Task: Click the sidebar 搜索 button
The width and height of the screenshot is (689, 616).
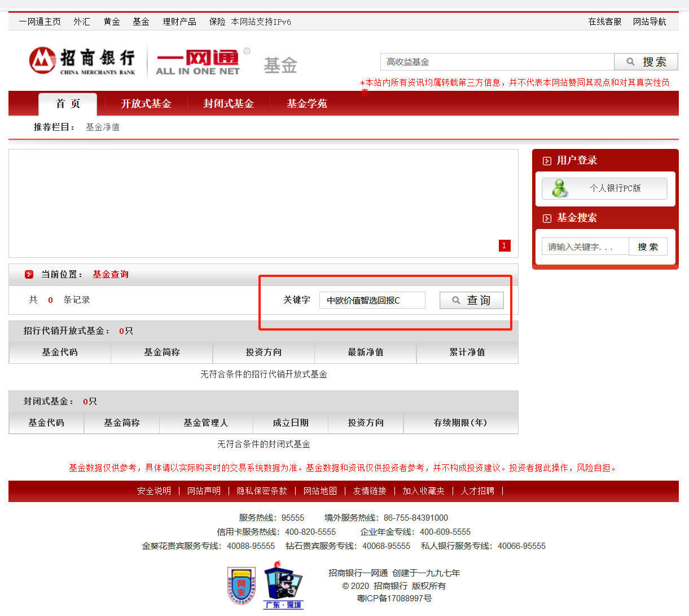Action: point(648,247)
